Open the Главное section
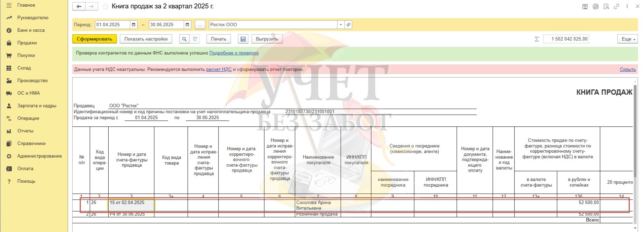This screenshot has width=644, height=232. 26,5
